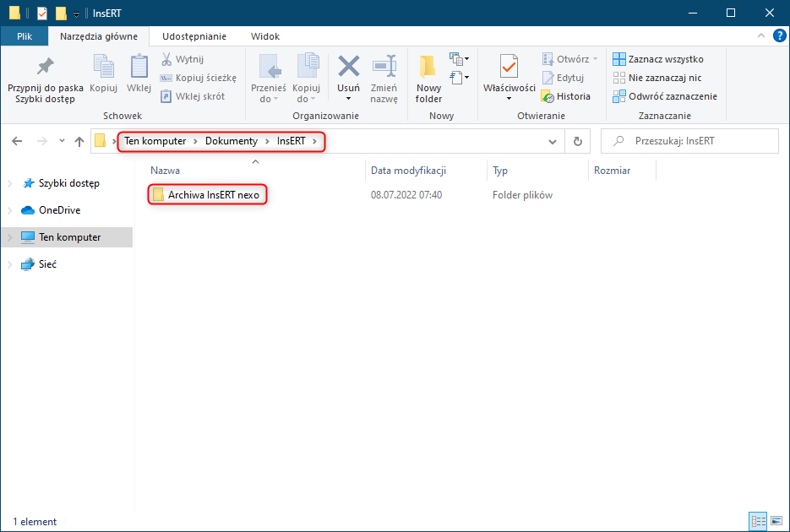
Task: Open the easy access dropdown icon
Action: [x=460, y=78]
